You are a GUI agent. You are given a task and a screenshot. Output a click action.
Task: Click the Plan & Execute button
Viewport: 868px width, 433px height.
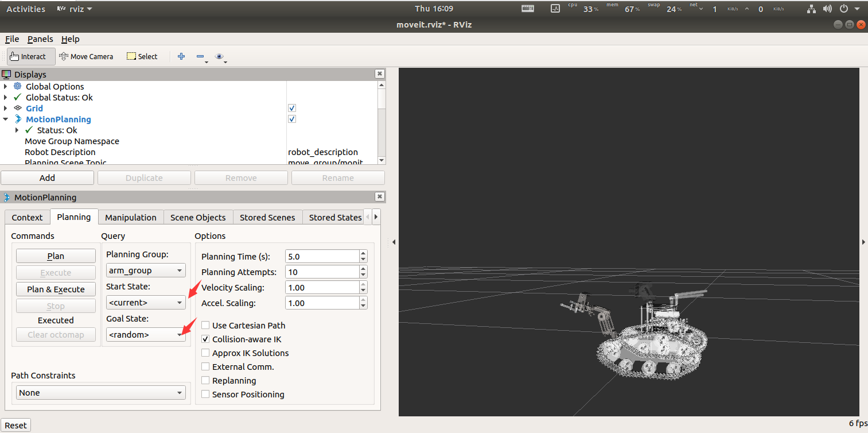56,289
